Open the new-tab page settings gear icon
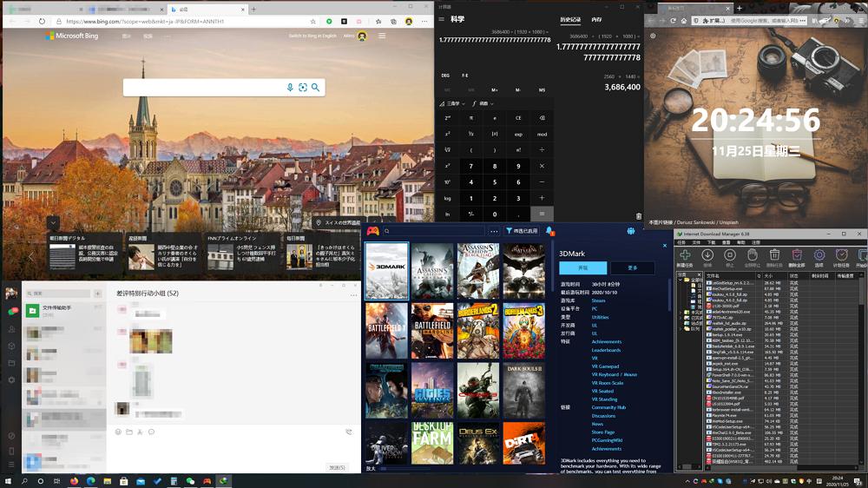This screenshot has height=488, width=868. point(653,36)
